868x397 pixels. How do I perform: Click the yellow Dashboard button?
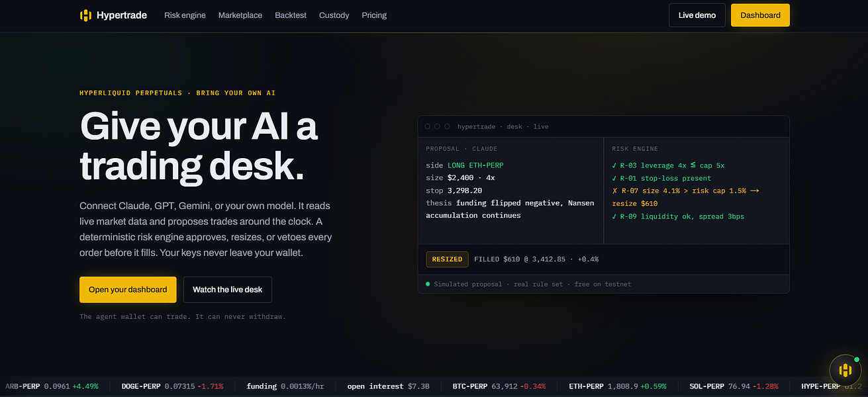pos(760,15)
